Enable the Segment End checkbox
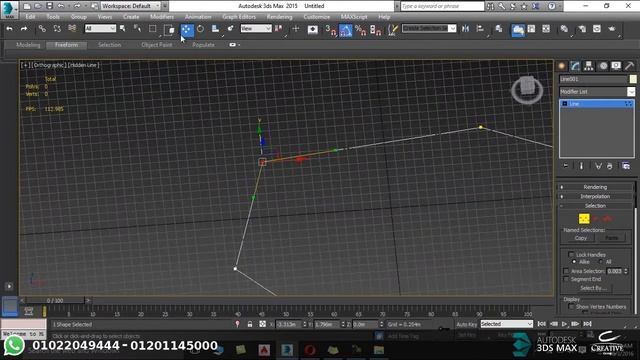The height and width of the screenshot is (360, 640). (566, 279)
